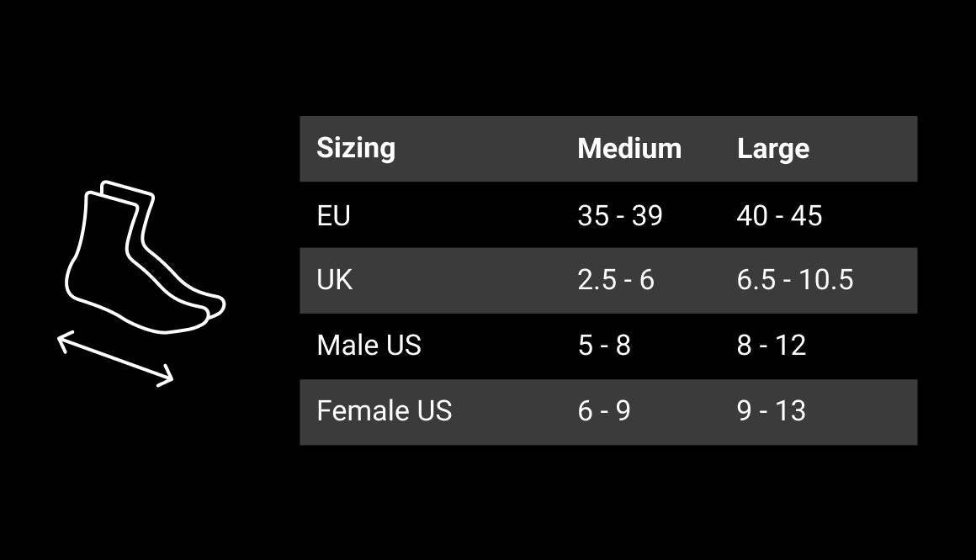Select Male US medium value 5 - 8
The image size is (976, 560).
pyautogui.click(x=604, y=346)
